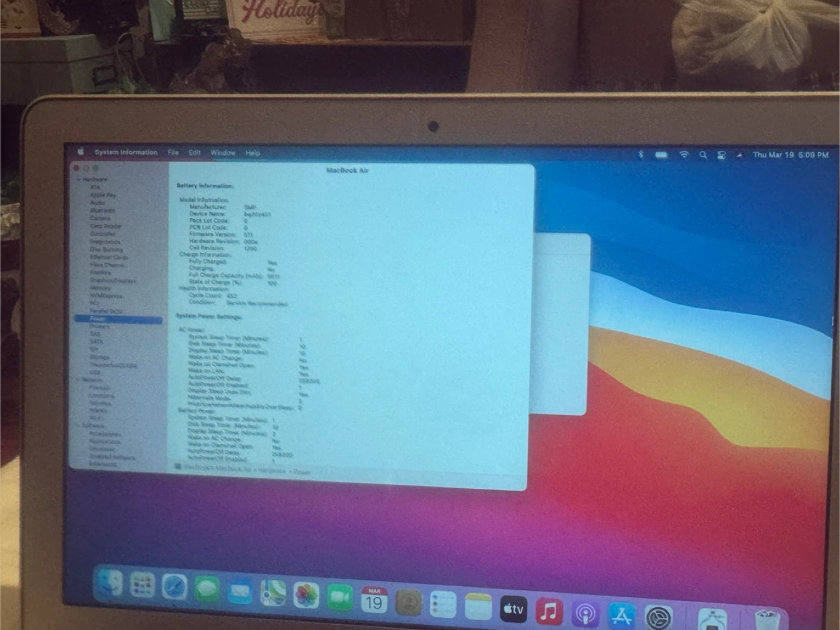Viewport: 840px width, 630px height.
Task: Launch Podcasts from the Dock
Action: click(585, 614)
